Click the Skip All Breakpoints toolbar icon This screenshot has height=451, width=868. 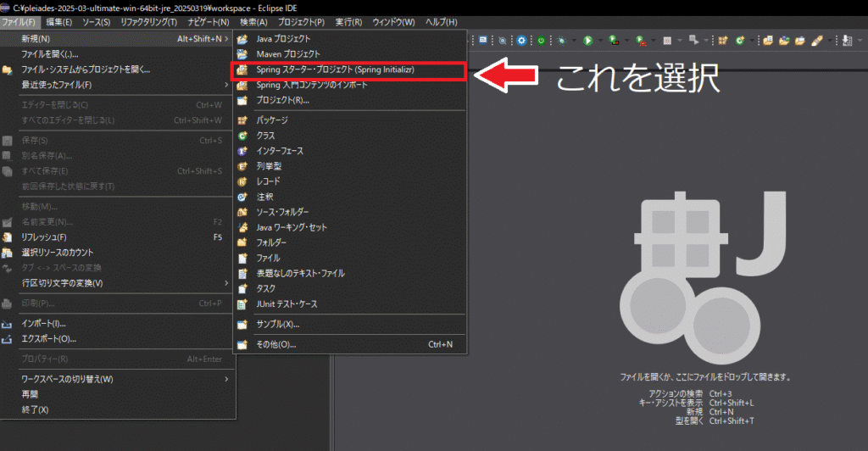pos(503,41)
